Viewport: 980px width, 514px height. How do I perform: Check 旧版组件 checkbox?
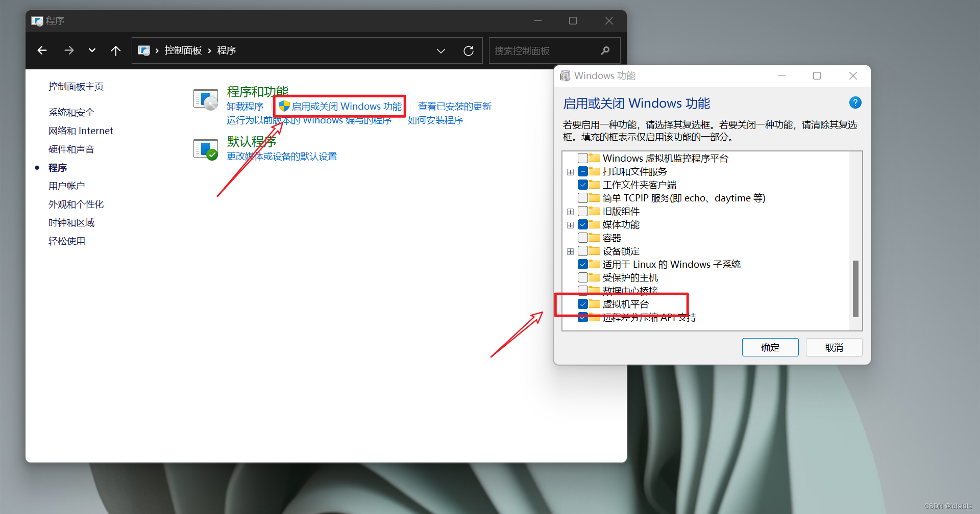click(x=583, y=211)
